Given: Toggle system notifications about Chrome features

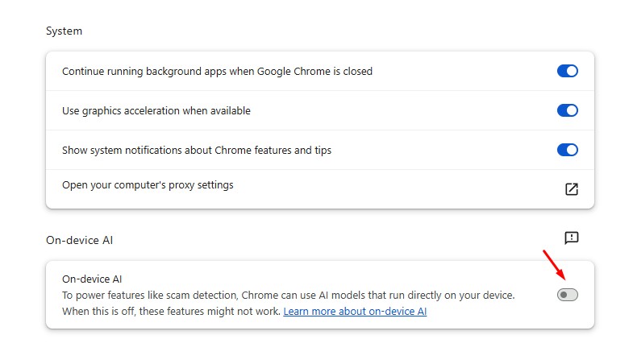Looking at the screenshot, I should 567,150.
